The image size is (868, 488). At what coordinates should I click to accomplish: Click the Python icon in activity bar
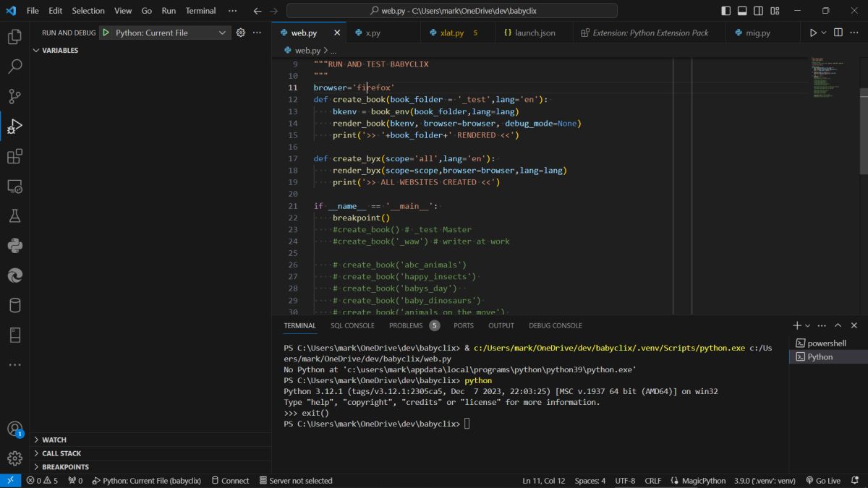tap(14, 246)
